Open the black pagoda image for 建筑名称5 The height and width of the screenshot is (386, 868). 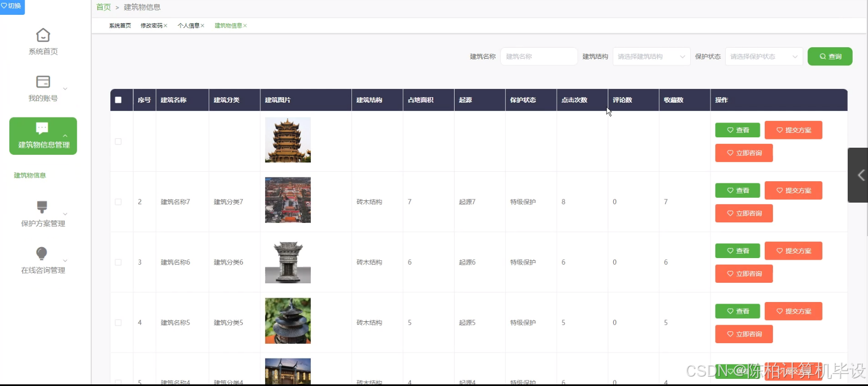(x=288, y=321)
